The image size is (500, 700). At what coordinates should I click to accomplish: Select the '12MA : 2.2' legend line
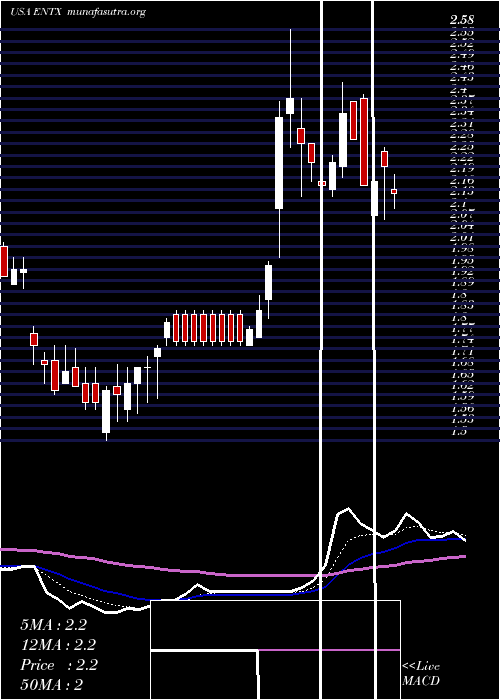coord(58,645)
